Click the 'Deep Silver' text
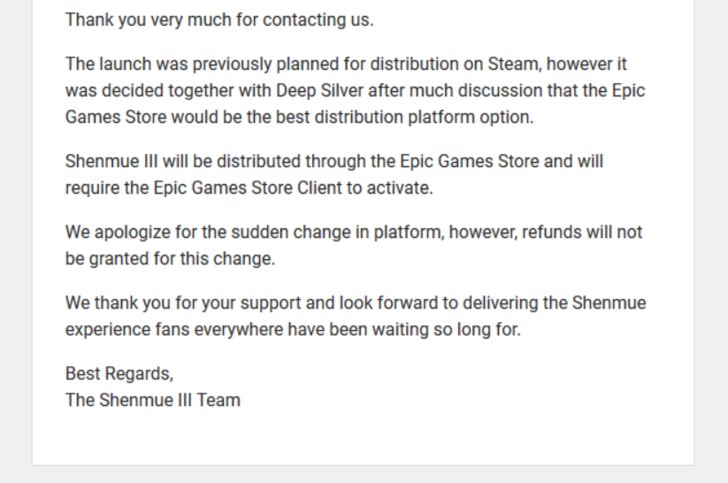728x483 pixels. coord(319,90)
